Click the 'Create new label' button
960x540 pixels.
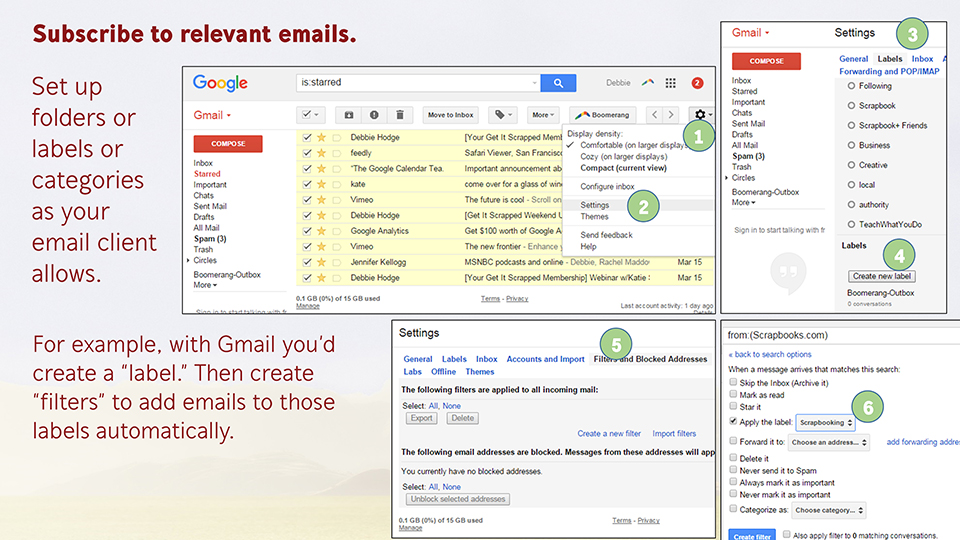pyautogui.click(x=882, y=276)
